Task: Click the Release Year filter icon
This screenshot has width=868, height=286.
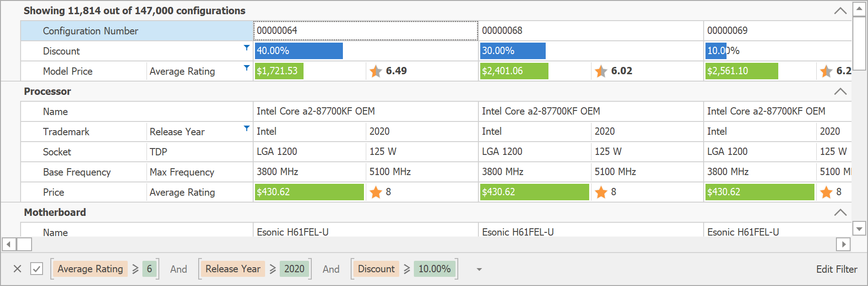Action: click(x=247, y=128)
